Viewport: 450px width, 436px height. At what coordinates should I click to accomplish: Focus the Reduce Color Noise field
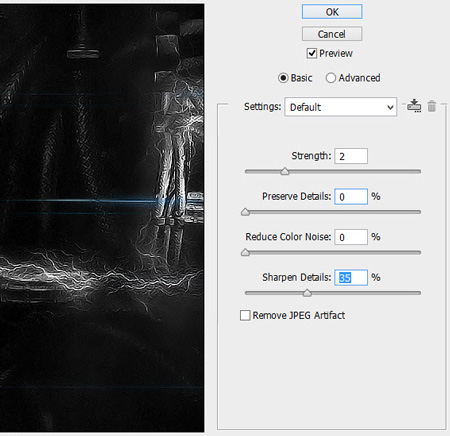(x=351, y=237)
